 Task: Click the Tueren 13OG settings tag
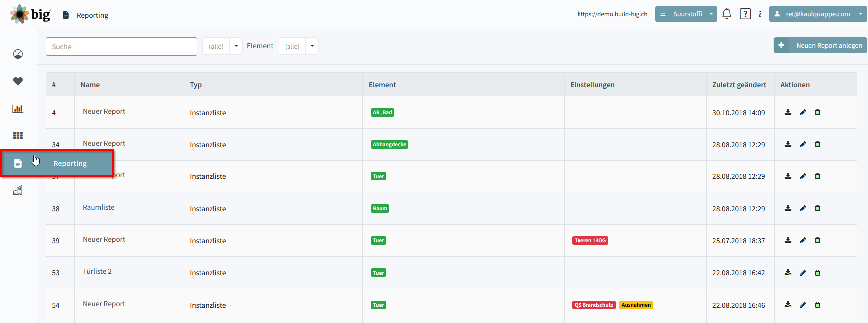point(590,240)
